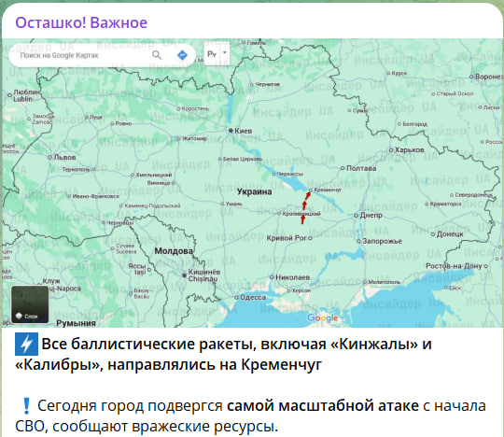
Task: Click the headline about Кинжалы и Калибры
Action: (x=223, y=354)
